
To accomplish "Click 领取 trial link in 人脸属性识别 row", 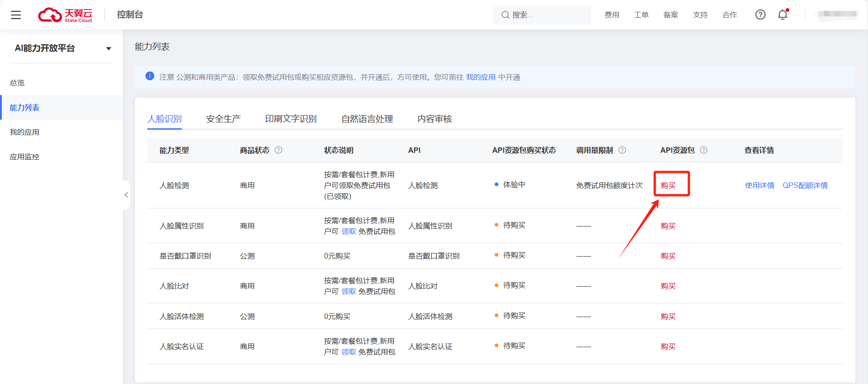I will click(x=349, y=231).
